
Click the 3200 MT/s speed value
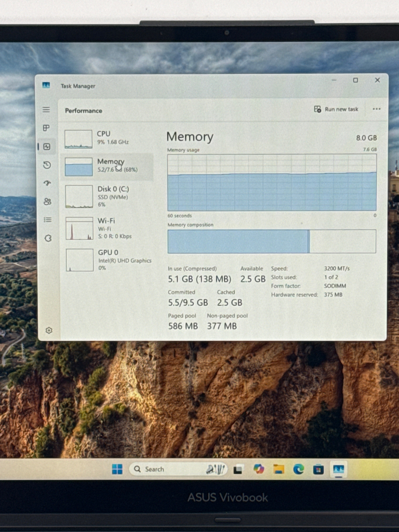click(x=337, y=268)
